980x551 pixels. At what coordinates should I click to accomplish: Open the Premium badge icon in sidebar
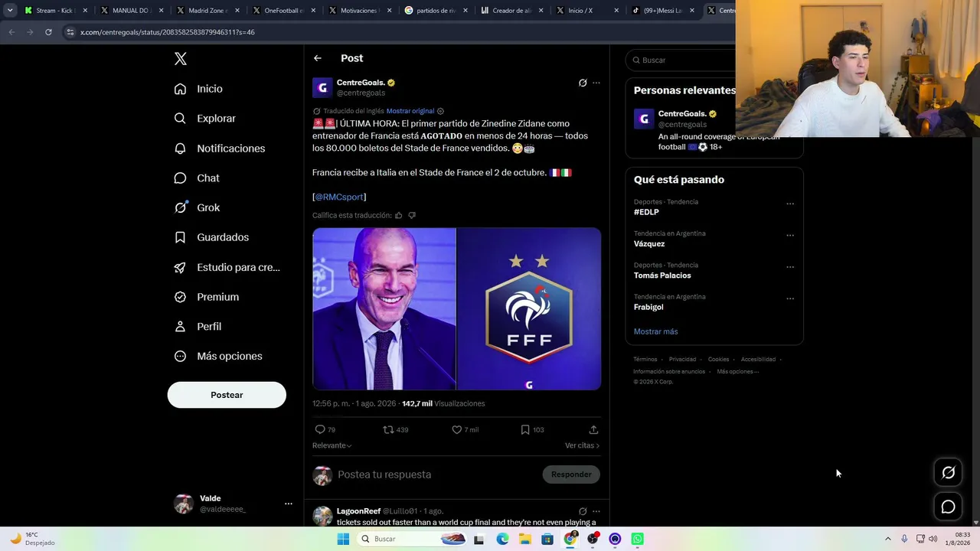point(180,297)
